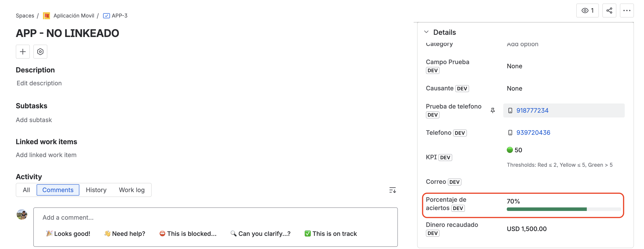Edit the 70% percentage value

coord(513,201)
